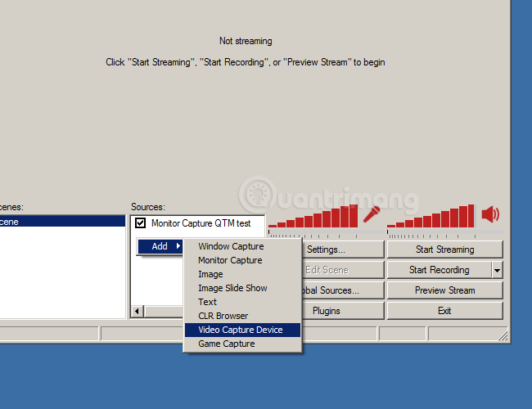The image size is (532, 409).
Task: Click the Exit button
Action: (444, 311)
